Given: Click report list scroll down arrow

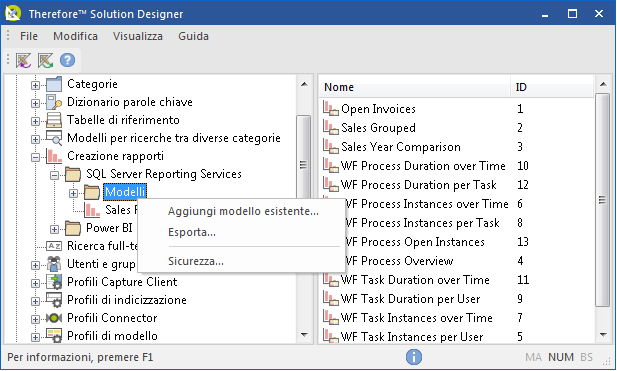Looking at the screenshot, I should 603,335.
